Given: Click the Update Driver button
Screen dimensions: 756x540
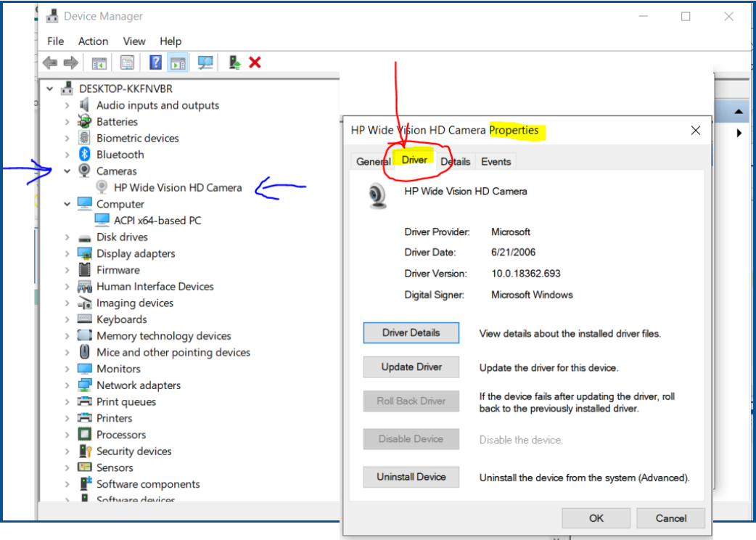Looking at the screenshot, I should tap(411, 367).
